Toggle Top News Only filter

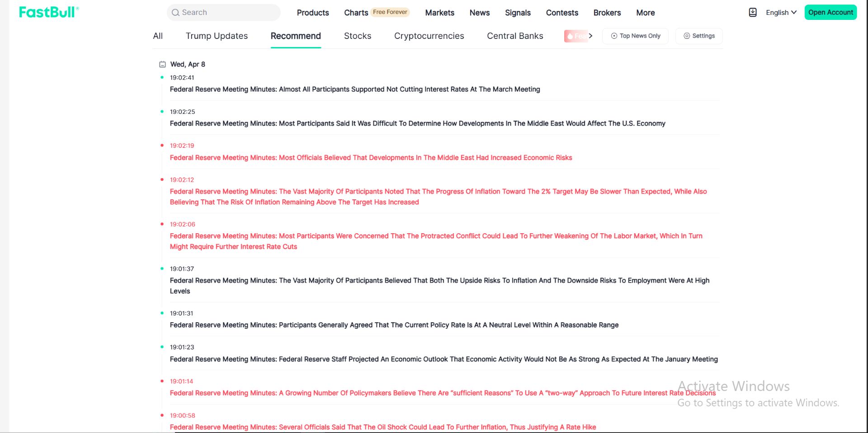(x=635, y=36)
